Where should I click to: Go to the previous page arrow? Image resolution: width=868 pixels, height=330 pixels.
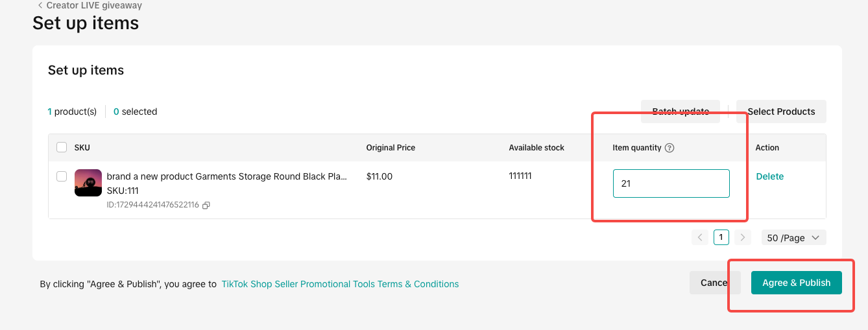click(700, 237)
